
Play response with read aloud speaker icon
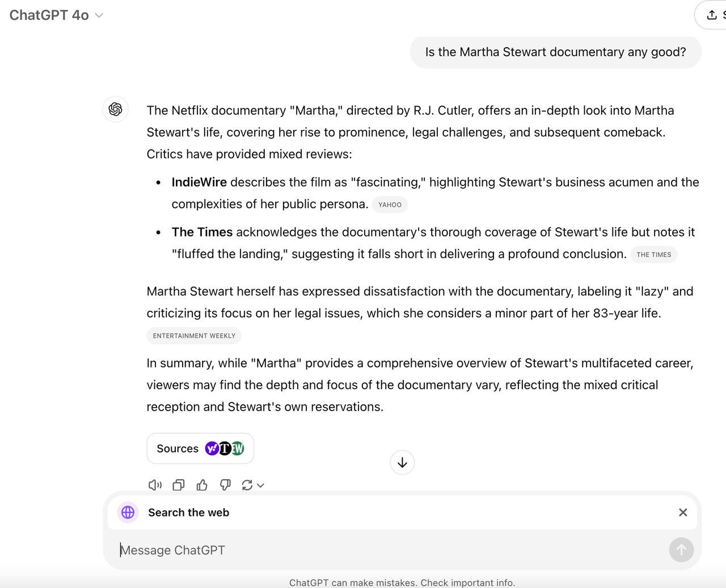(x=155, y=485)
